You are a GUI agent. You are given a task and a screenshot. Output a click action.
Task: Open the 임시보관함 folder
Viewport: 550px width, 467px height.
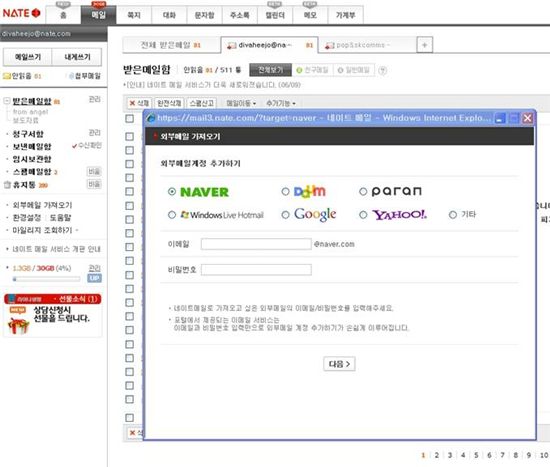pyautogui.click(x=32, y=159)
